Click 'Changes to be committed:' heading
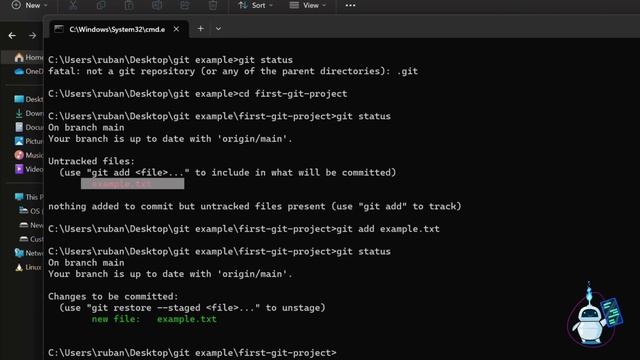 [x=113, y=296]
